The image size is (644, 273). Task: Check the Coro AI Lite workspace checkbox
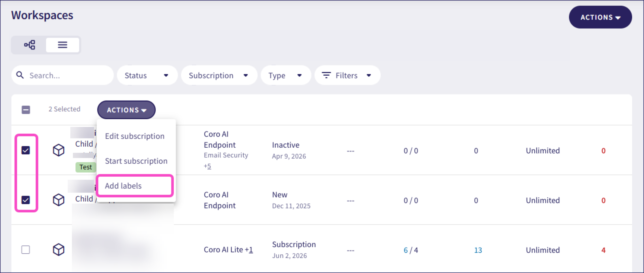(26, 250)
